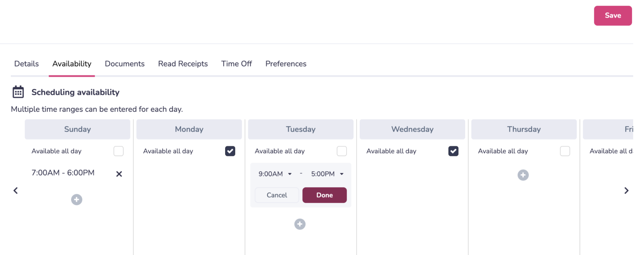Add a time range under Thursday
The image size is (644, 255).
(x=523, y=175)
